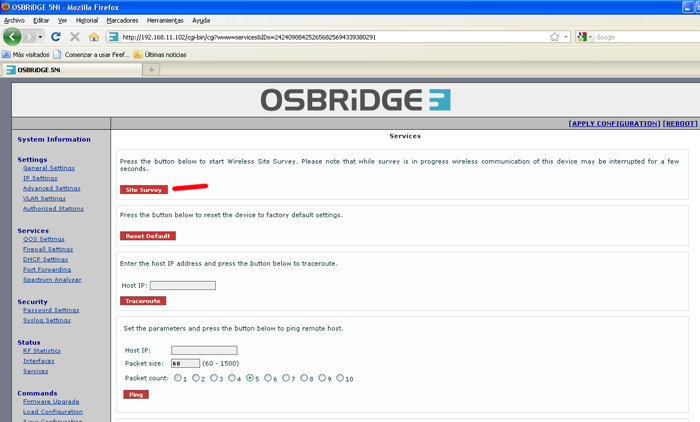The height and width of the screenshot is (422, 700).
Task: Click the Google search engine icon
Action: click(x=582, y=37)
